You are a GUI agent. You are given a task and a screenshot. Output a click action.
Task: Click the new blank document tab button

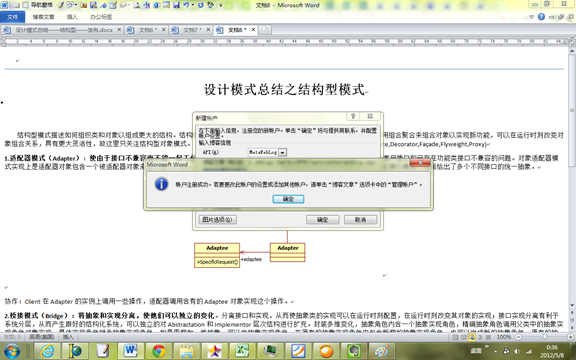point(265,30)
